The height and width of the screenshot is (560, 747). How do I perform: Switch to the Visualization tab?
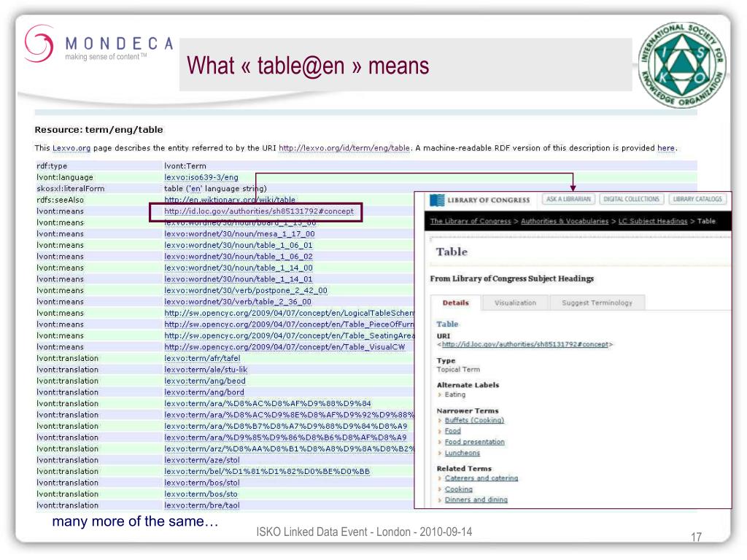point(515,303)
